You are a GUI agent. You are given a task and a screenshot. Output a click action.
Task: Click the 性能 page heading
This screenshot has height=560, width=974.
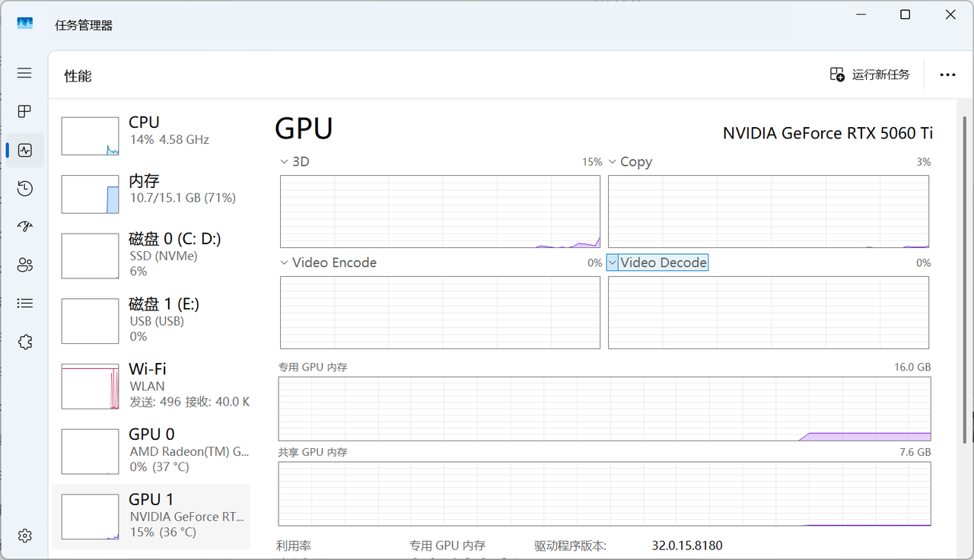[x=78, y=76]
